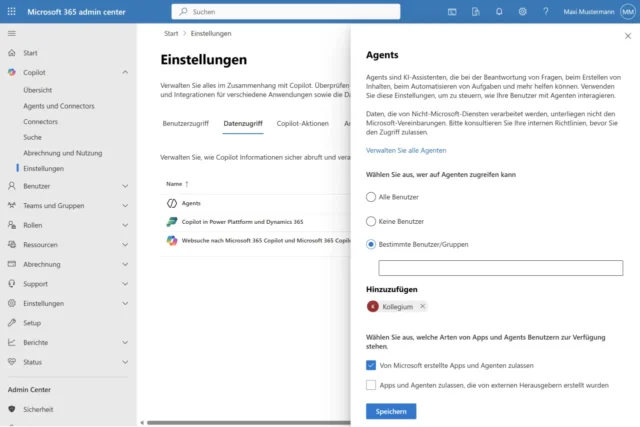
Task: Open the Cloud Shell icon in header
Action: (452, 12)
